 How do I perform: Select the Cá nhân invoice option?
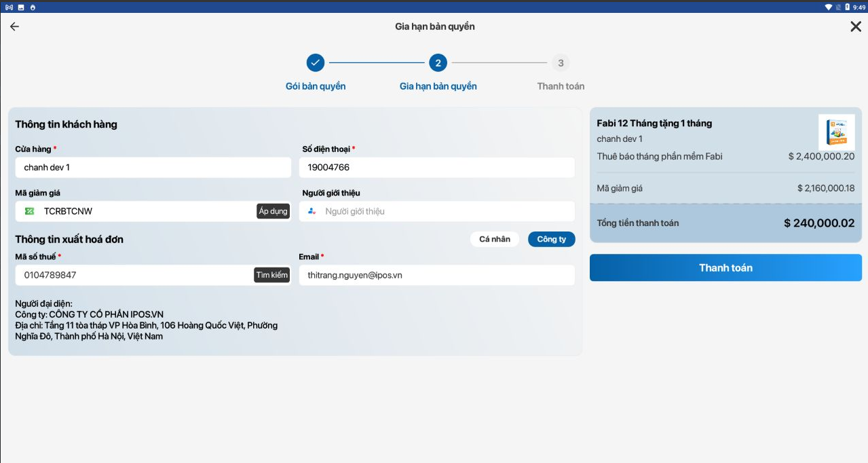tap(494, 239)
